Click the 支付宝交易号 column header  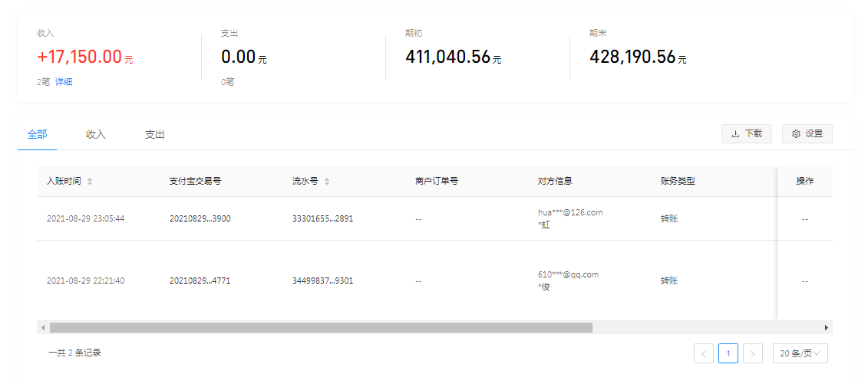coord(195,182)
